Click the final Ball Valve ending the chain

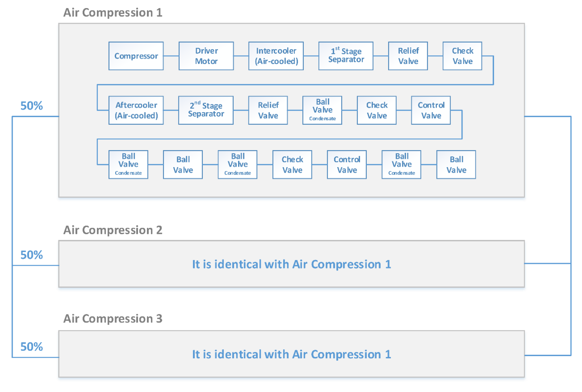coord(456,165)
